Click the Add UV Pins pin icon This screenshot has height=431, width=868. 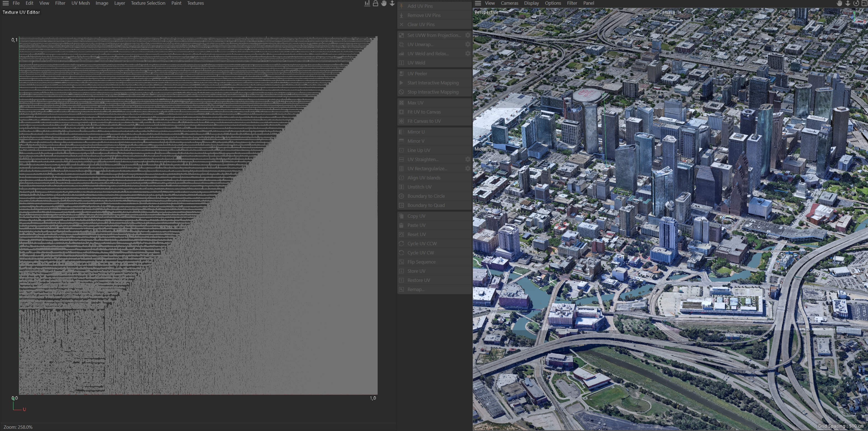(x=401, y=6)
